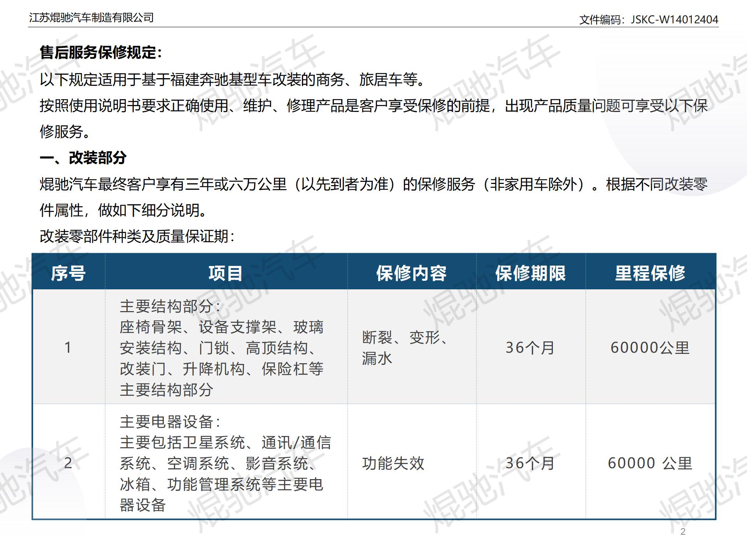Select the document code JSKC-W14012404

(674, 19)
